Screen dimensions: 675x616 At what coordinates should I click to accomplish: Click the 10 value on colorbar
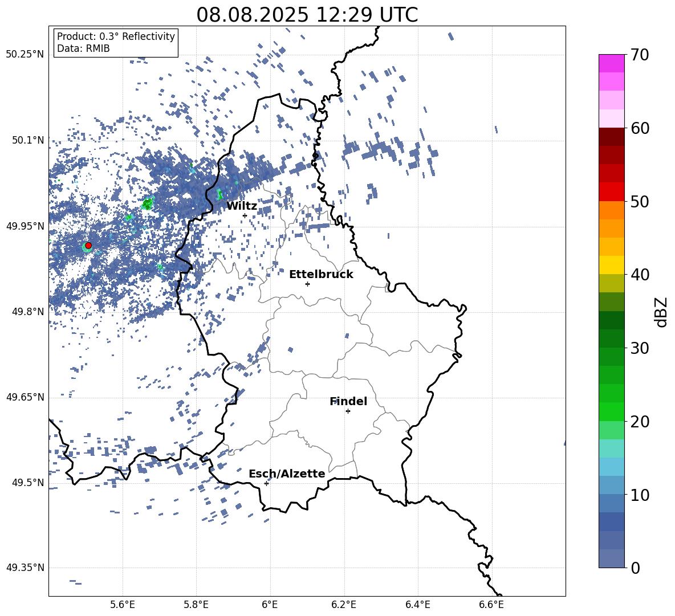pos(640,495)
